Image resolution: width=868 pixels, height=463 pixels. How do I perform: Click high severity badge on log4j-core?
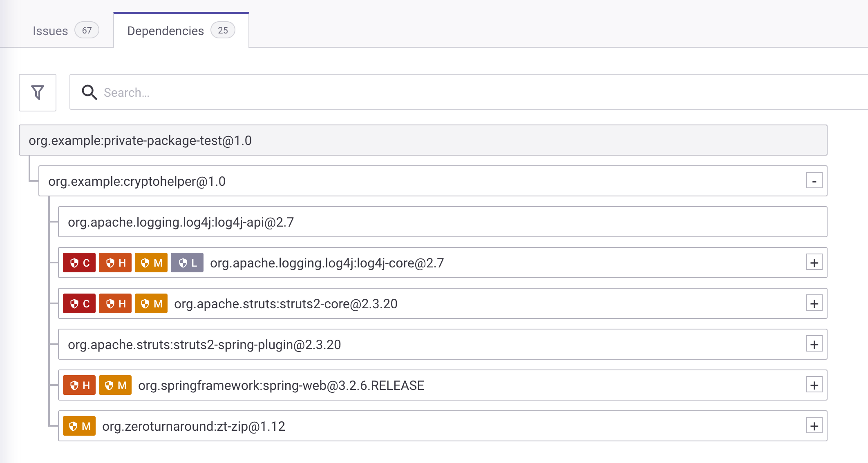click(115, 263)
